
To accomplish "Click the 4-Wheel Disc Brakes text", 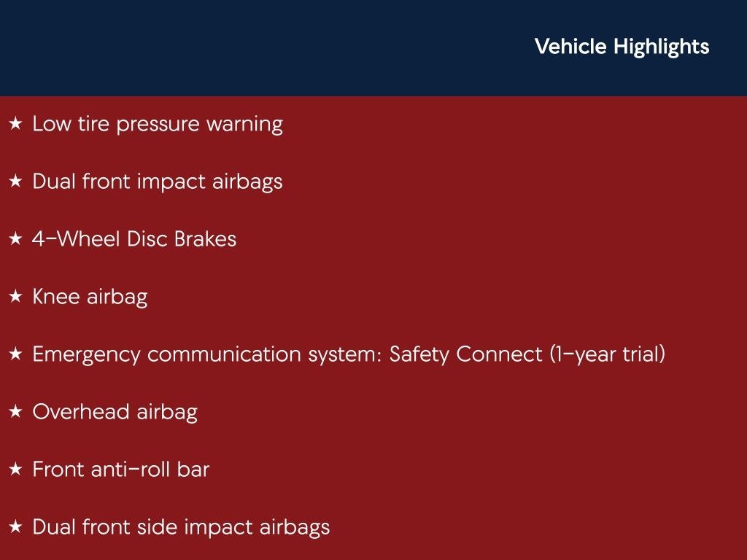I will click(x=134, y=239).
